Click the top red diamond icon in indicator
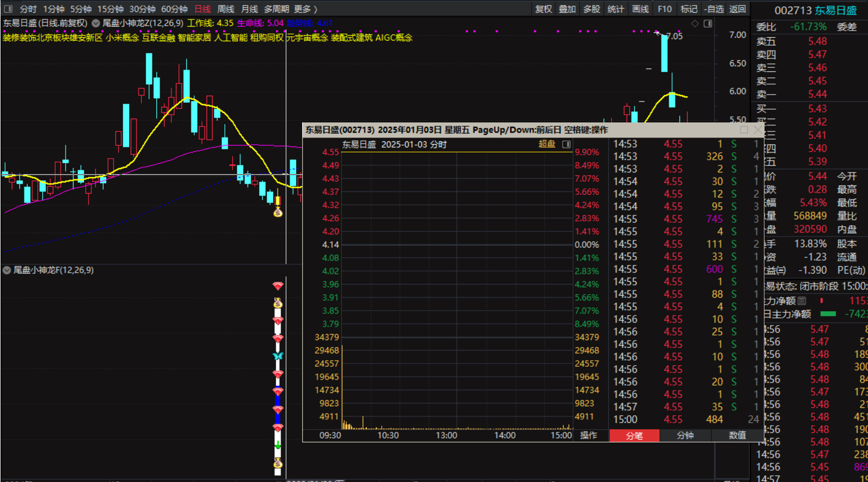Image resolution: width=868 pixels, height=482 pixels. pos(278,286)
